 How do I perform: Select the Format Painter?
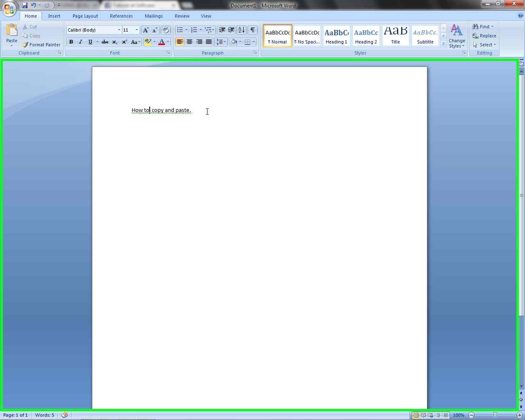click(41, 45)
